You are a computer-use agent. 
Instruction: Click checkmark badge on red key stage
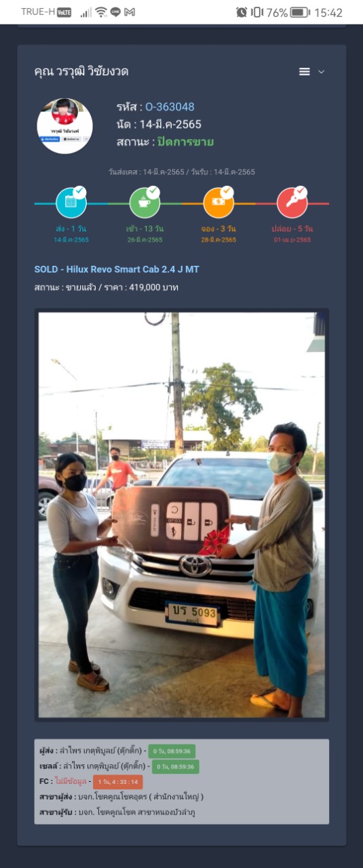[x=301, y=192]
